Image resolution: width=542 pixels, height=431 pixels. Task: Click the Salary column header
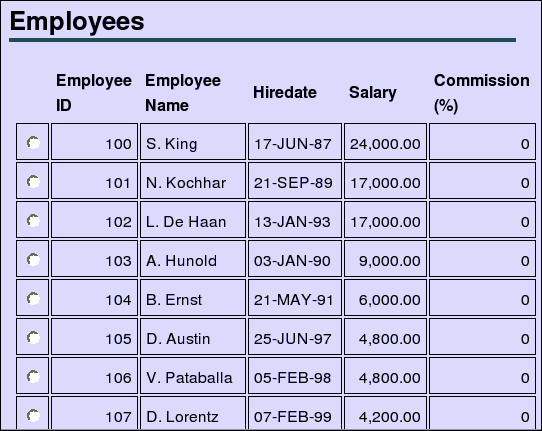tap(373, 93)
